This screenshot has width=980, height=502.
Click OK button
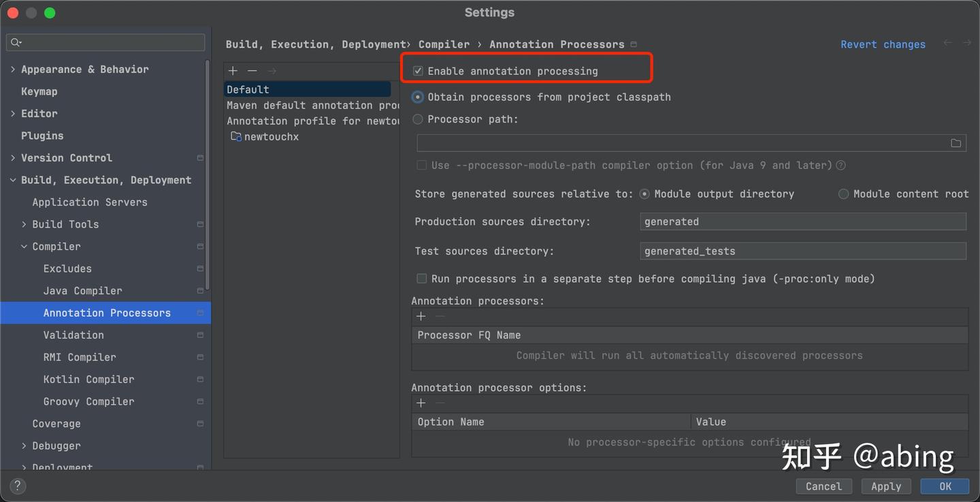click(x=945, y=486)
